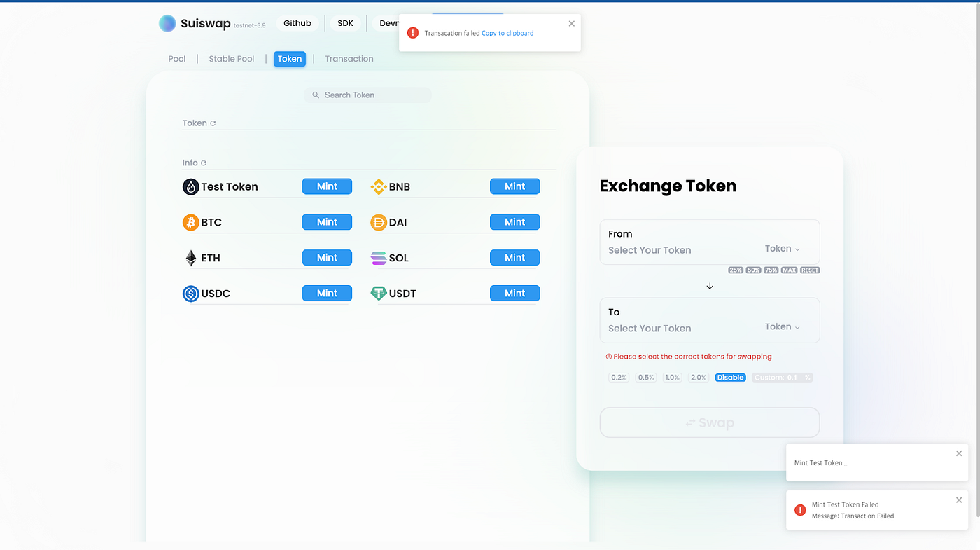Click 'testnet-3.9' version label
Viewport: 980px width, 550px height.
pos(250,25)
